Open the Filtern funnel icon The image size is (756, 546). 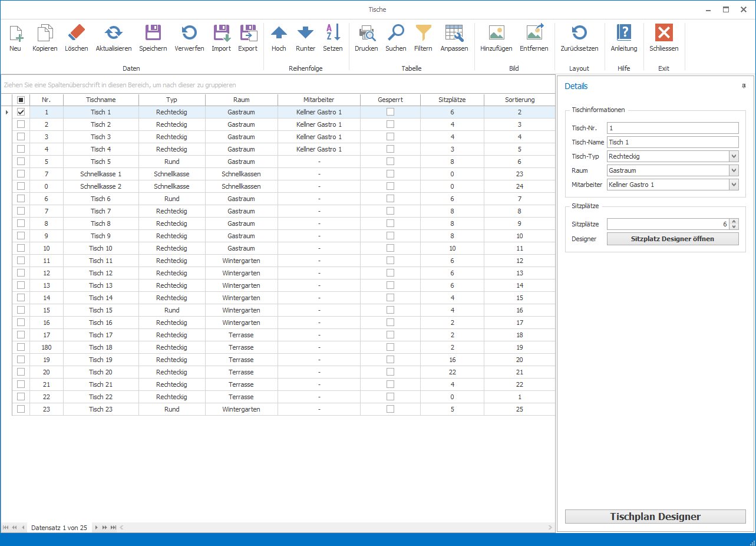423,34
